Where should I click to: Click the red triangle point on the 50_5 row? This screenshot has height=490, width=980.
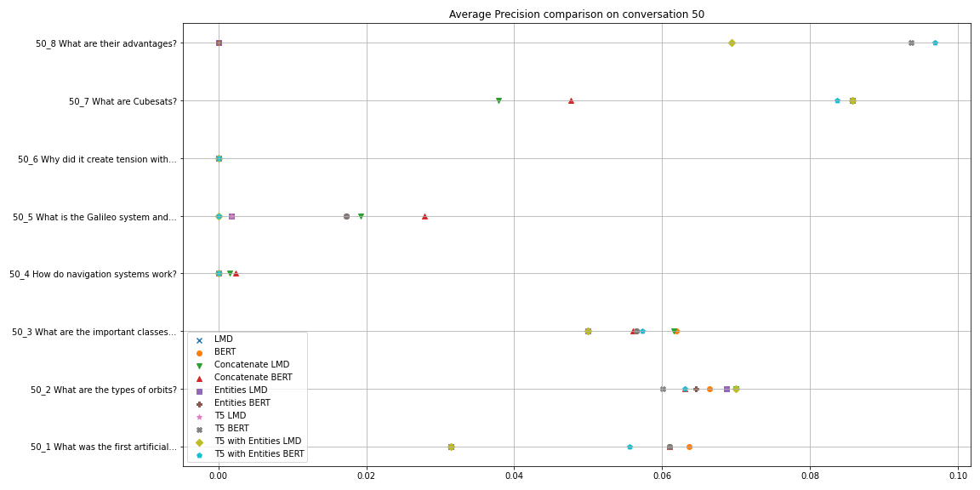pos(424,216)
